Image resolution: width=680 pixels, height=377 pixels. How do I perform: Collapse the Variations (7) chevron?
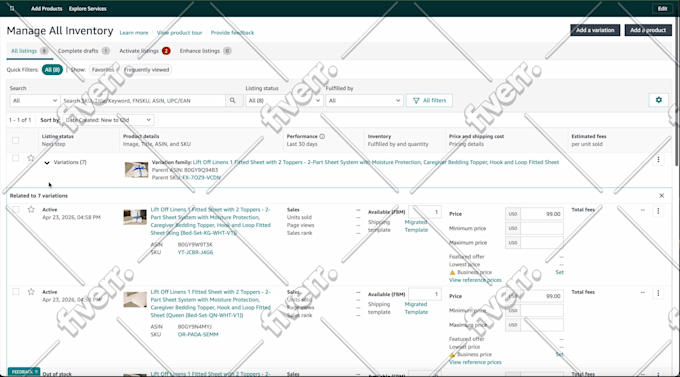47,163
